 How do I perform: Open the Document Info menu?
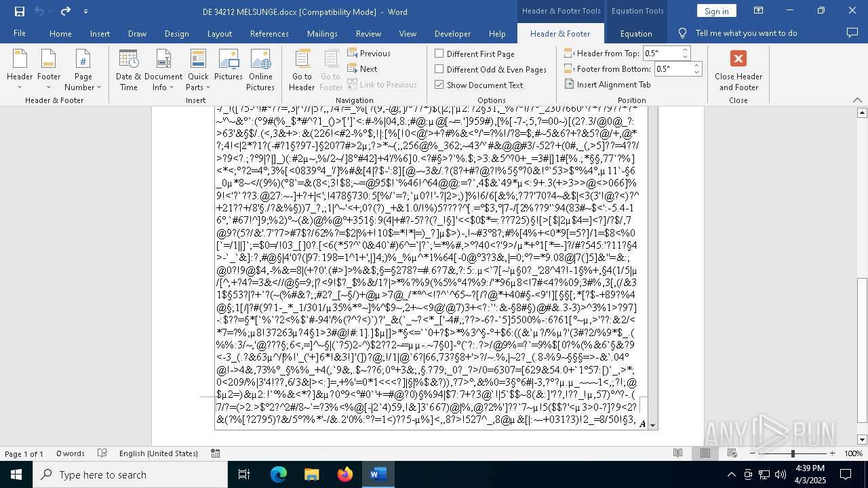163,70
